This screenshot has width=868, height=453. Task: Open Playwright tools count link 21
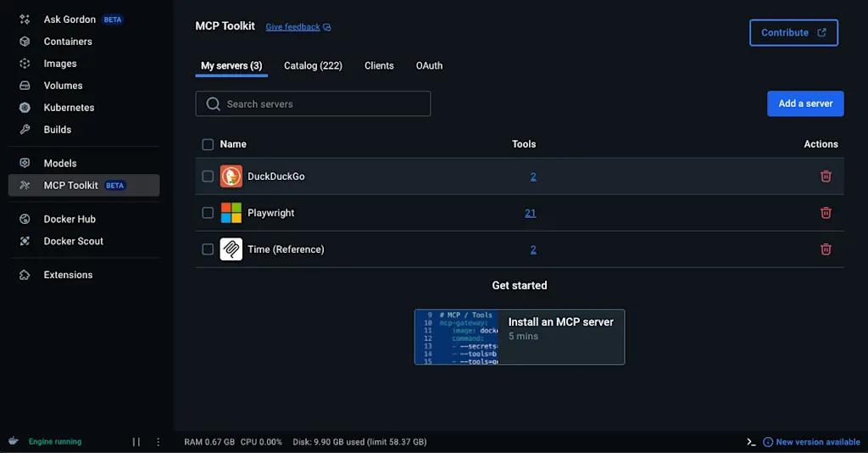pos(531,213)
